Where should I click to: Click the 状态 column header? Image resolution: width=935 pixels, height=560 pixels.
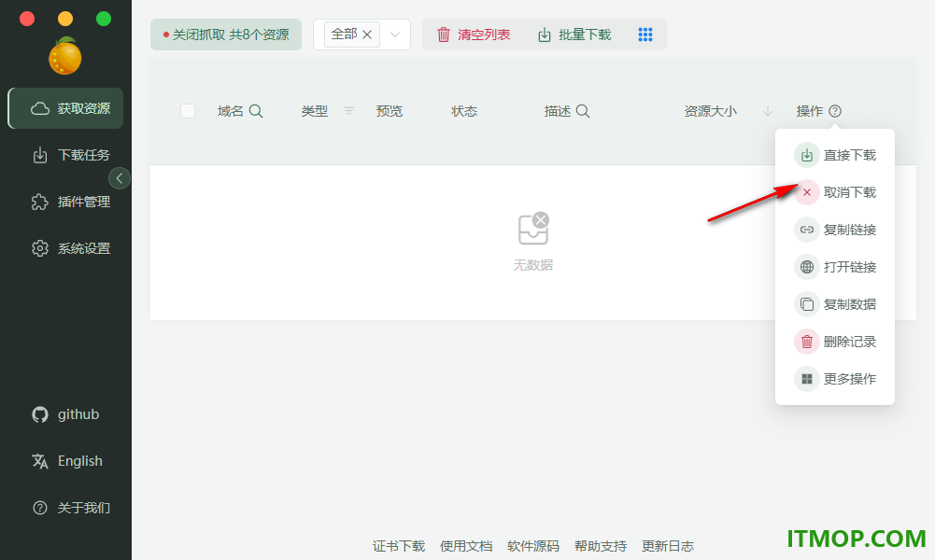[x=464, y=111]
